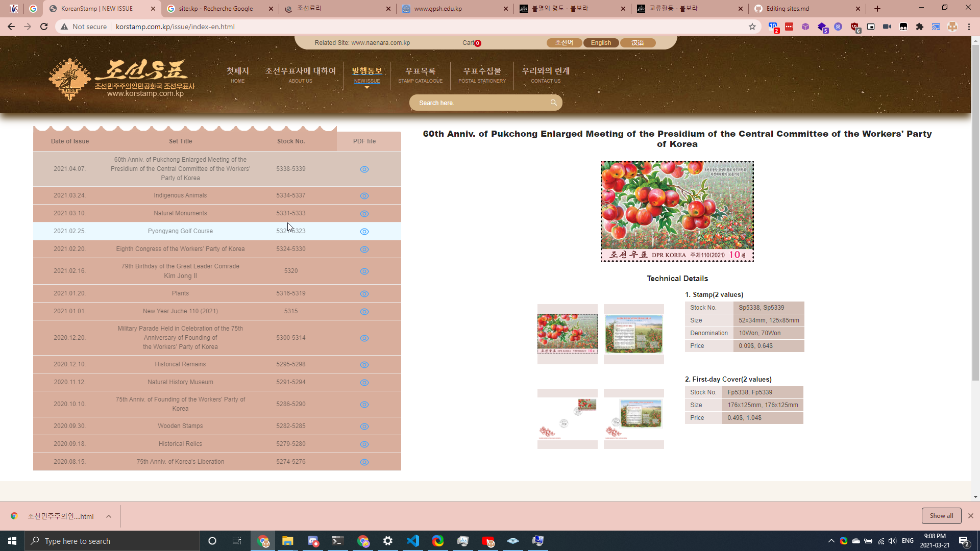Open the STAMP CATALOGUE menu item
The width and height of the screenshot is (980, 551).
[x=420, y=74]
